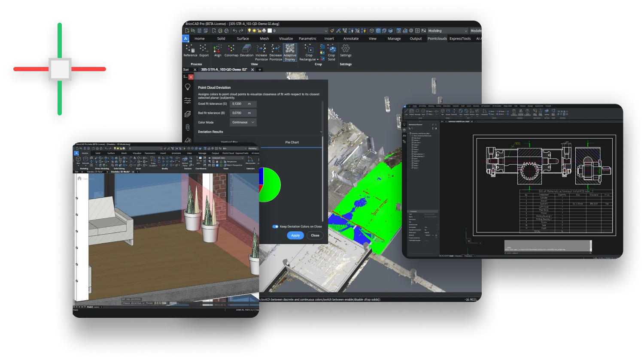The image size is (644, 359).
Task: Select the Crop Solid tool
Action: point(331,52)
